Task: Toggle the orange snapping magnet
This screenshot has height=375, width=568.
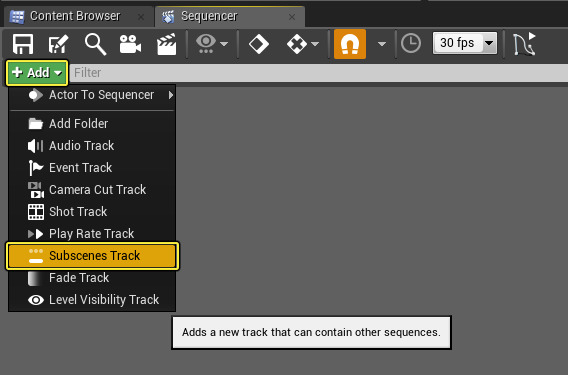Action: click(350, 44)
